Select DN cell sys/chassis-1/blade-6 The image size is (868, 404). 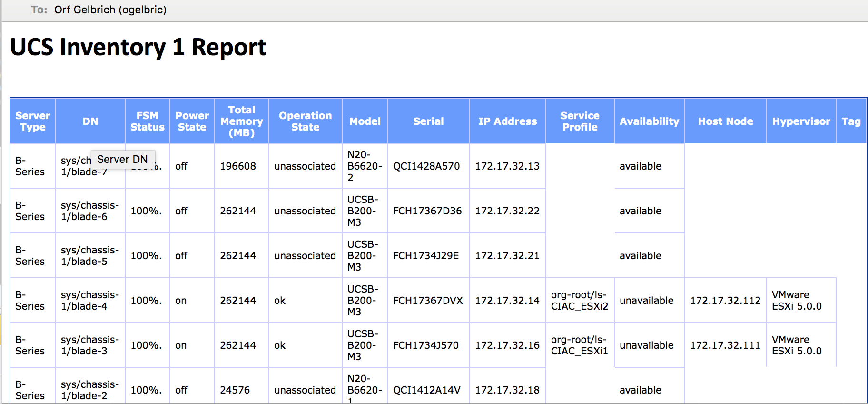coord(90,211)
